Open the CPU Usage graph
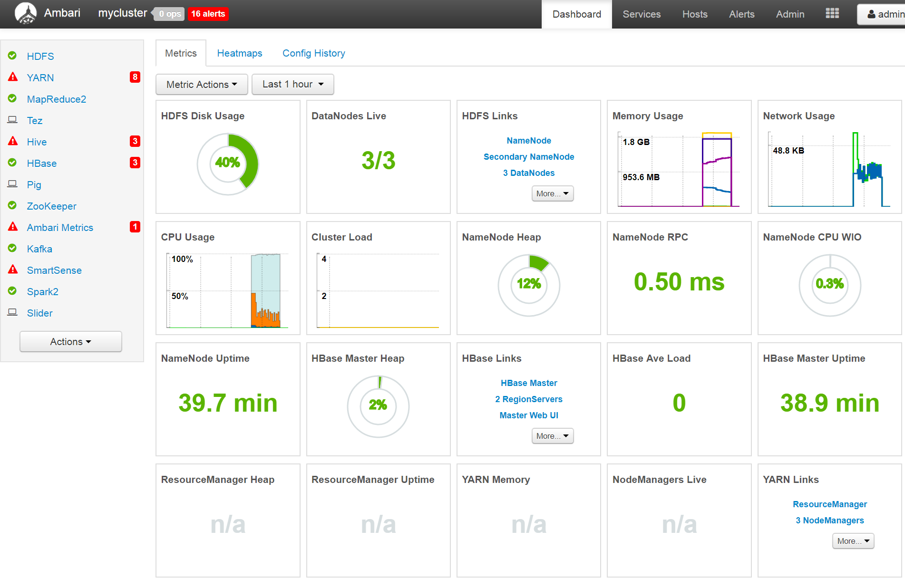Screen dimensions: 905x588 228,290
